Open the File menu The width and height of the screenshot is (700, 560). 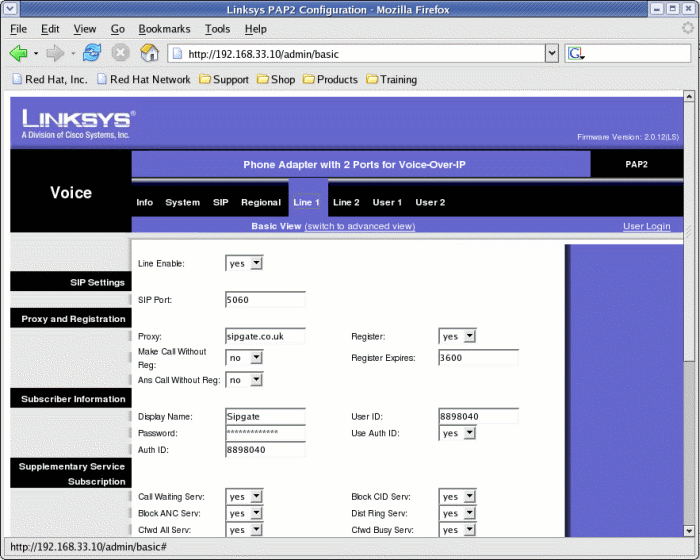pos(18,29)
